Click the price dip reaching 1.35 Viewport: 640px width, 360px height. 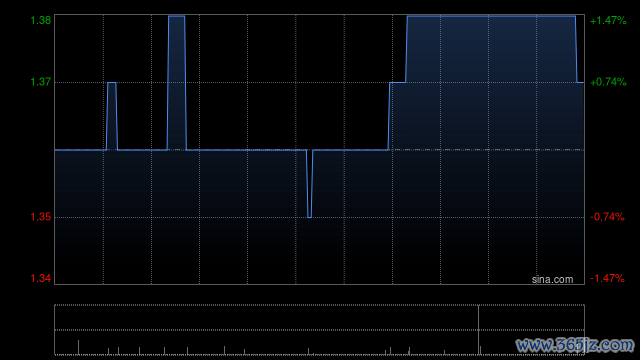[309, 184]
